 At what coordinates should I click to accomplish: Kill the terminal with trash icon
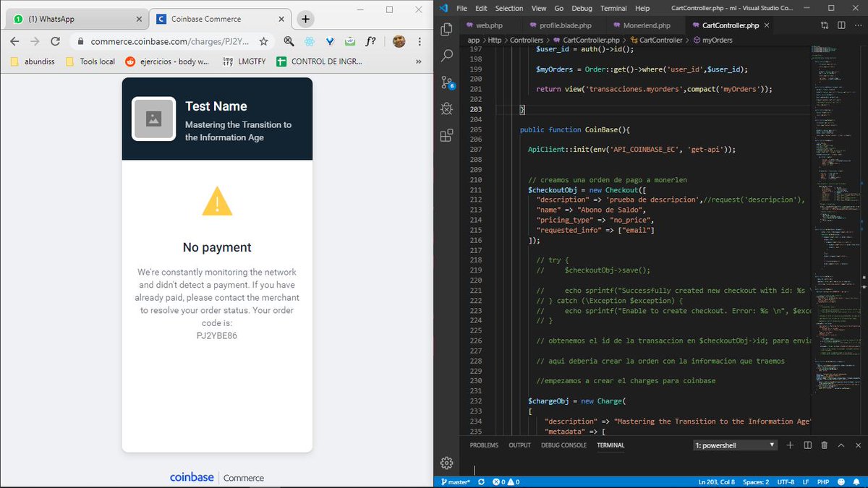(x=824, y=445)
